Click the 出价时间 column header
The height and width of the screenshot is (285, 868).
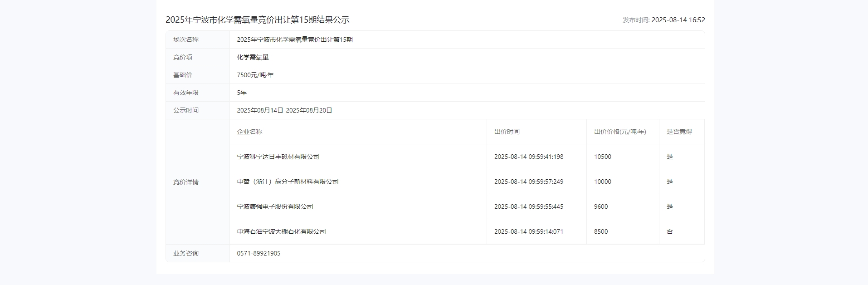[507, 132]
